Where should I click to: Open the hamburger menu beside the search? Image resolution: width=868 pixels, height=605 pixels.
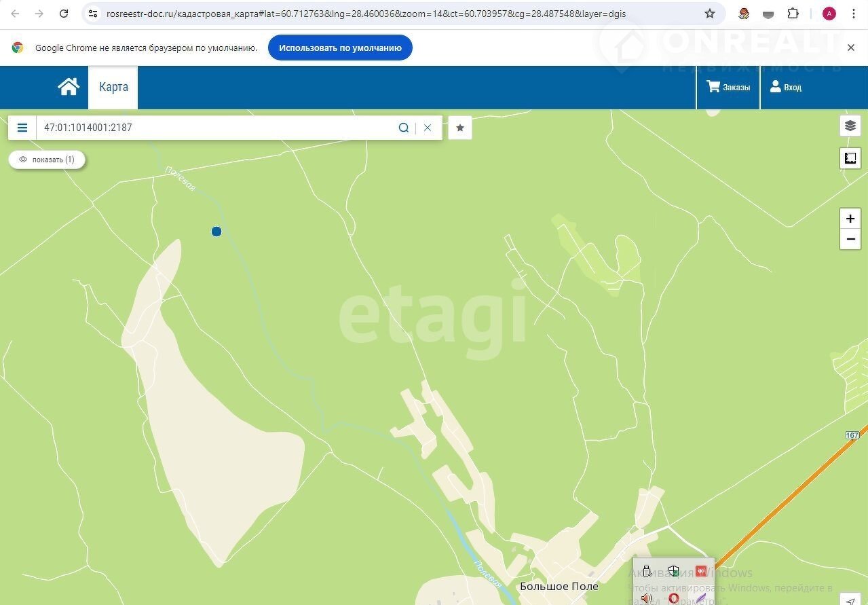click(22, 128)
